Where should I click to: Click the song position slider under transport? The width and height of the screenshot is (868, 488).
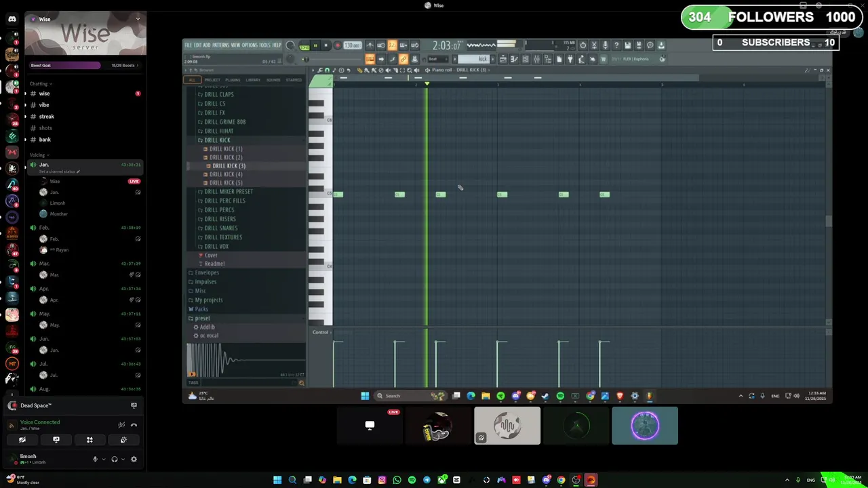pyautogui.click(x=332, y=59)
